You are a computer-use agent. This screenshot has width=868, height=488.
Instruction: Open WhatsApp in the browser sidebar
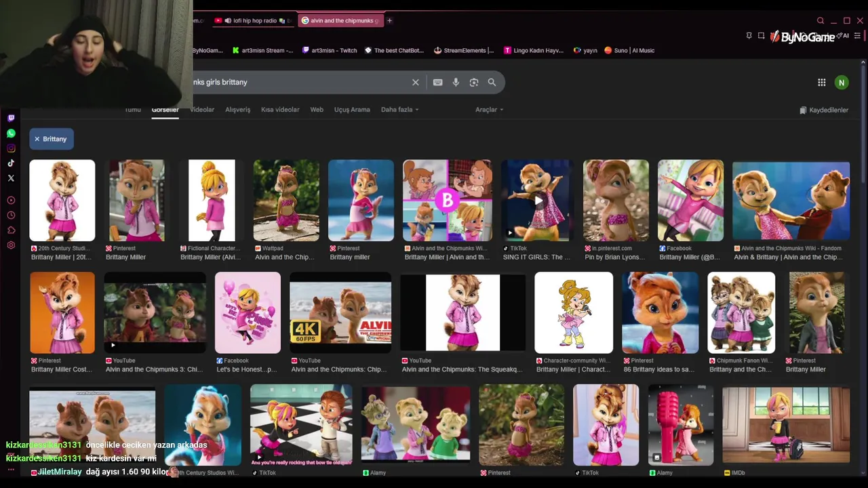click(11, 134)
